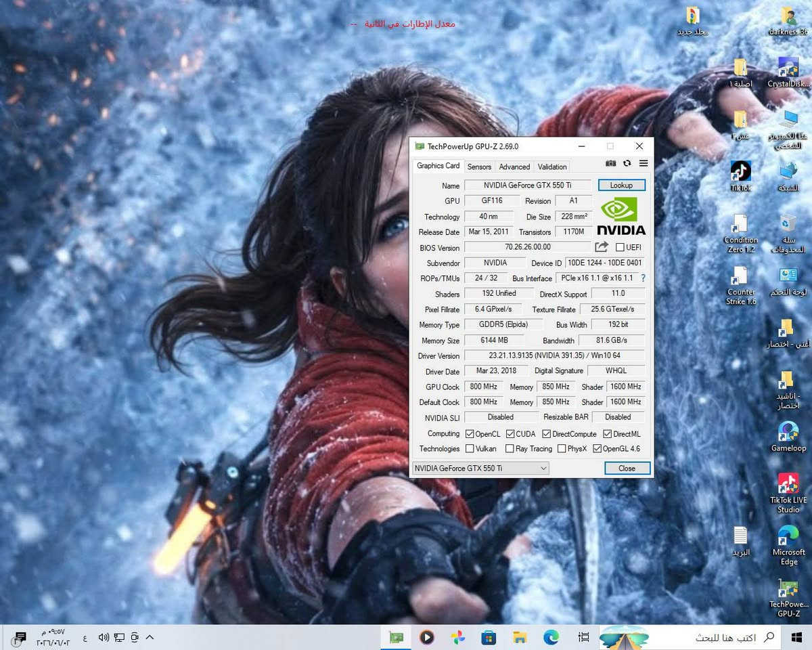Open the TechPowerUp GPU-Z desktop shortcut
The height and width of the screenshot is (650, 812).
(788, 598)
